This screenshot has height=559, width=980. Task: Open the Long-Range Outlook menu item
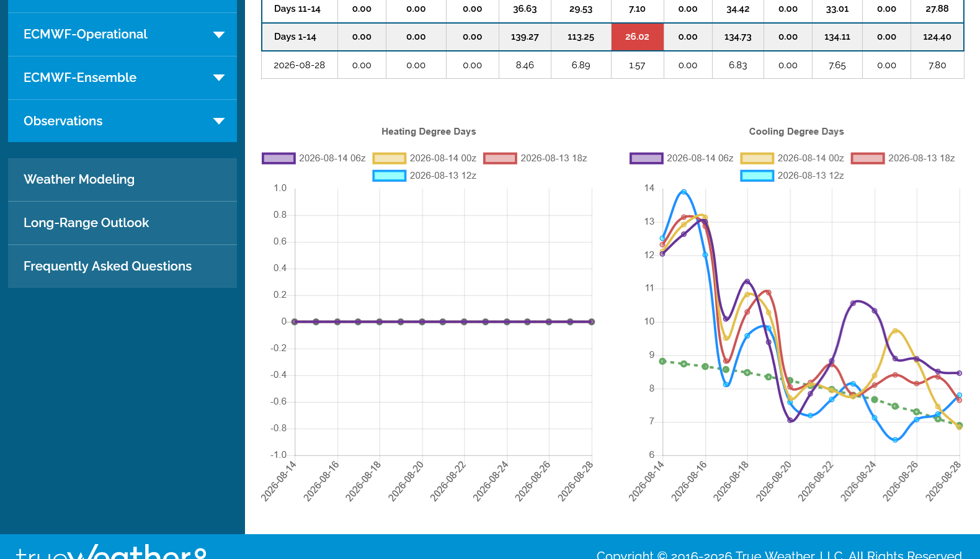(x=122, y=223)
